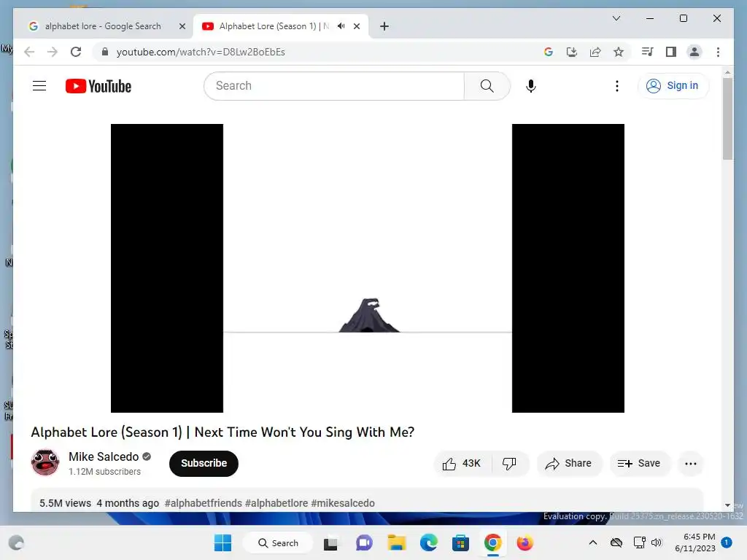Open the Windows Start menu
This screenshot has height=560, width=747.
(222, 542)
